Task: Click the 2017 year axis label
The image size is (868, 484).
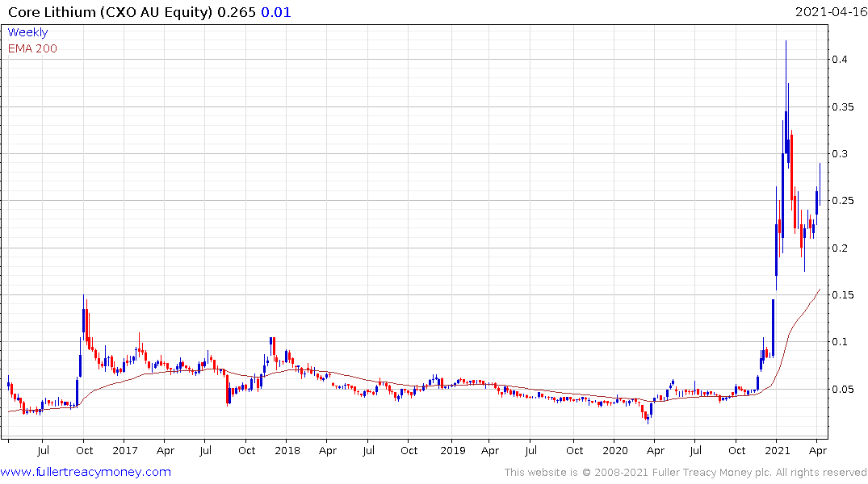Action: click(124, 451)
